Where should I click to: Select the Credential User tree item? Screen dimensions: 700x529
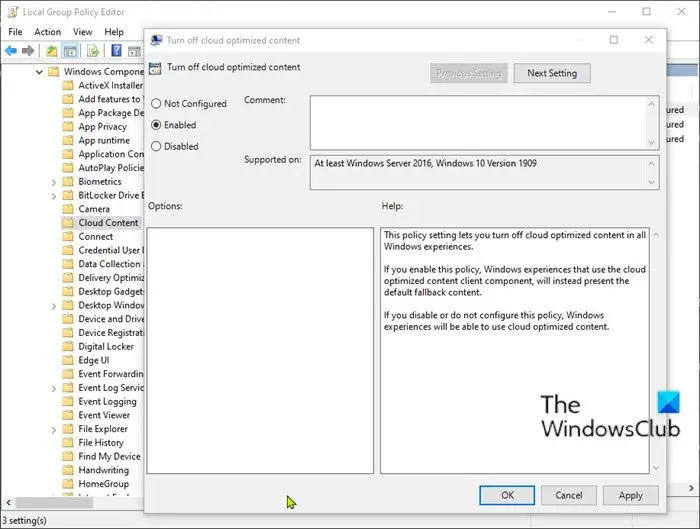(x=111, y=250)
